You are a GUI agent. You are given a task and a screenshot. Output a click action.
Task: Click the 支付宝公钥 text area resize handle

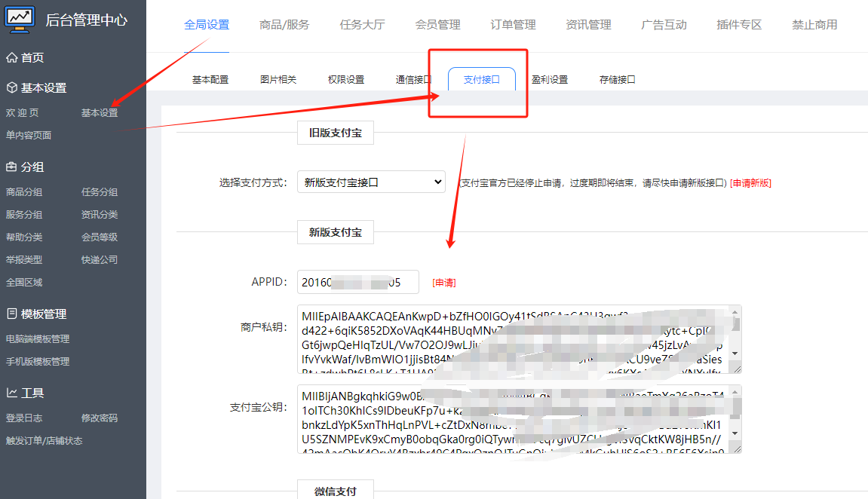(x=737, y=448)
